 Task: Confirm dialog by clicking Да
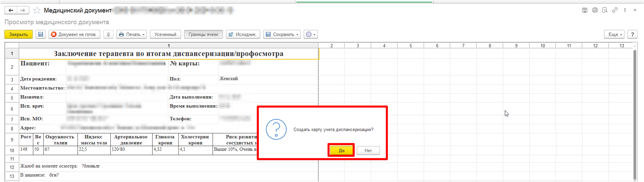(341, 150)
